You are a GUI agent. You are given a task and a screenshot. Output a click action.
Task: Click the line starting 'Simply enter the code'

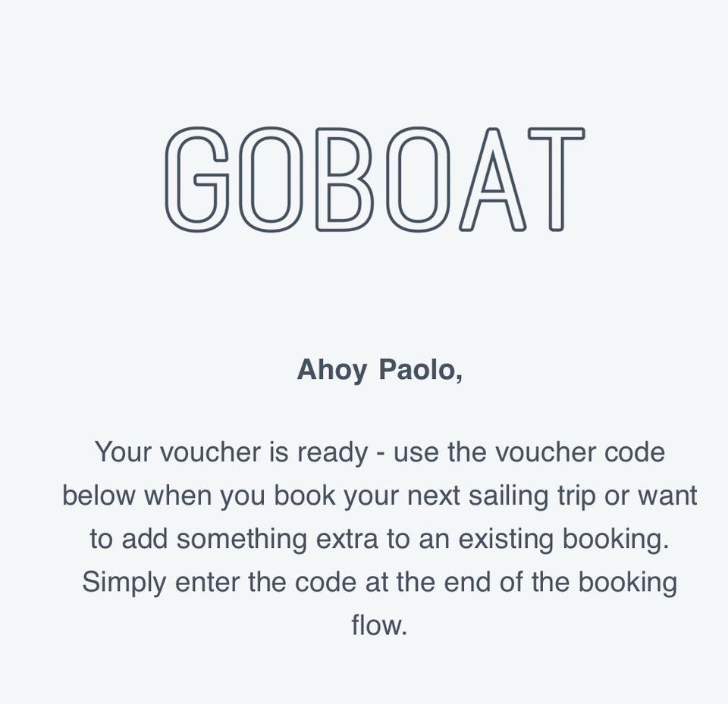379,583
